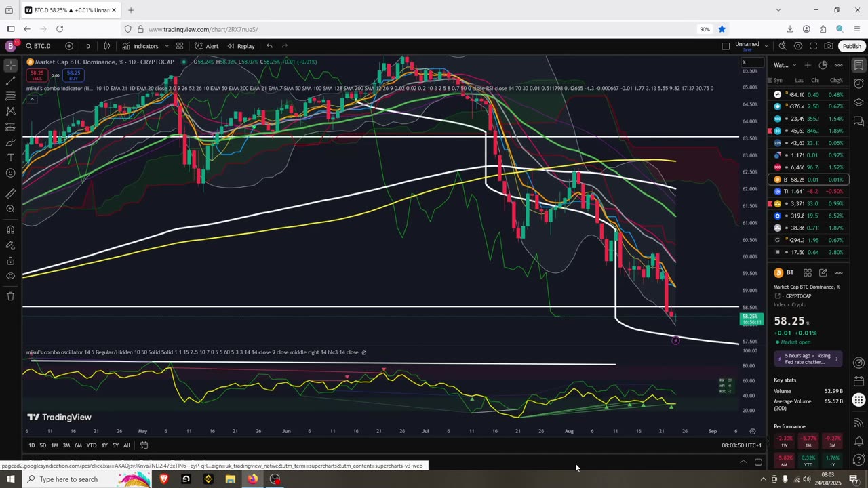Undo the last chart action

pos(269,46)
